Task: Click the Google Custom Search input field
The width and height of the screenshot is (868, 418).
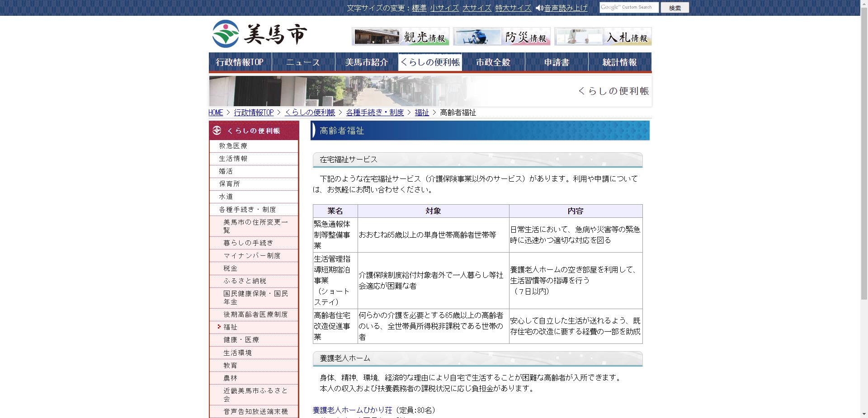Action: coord(628,7)
